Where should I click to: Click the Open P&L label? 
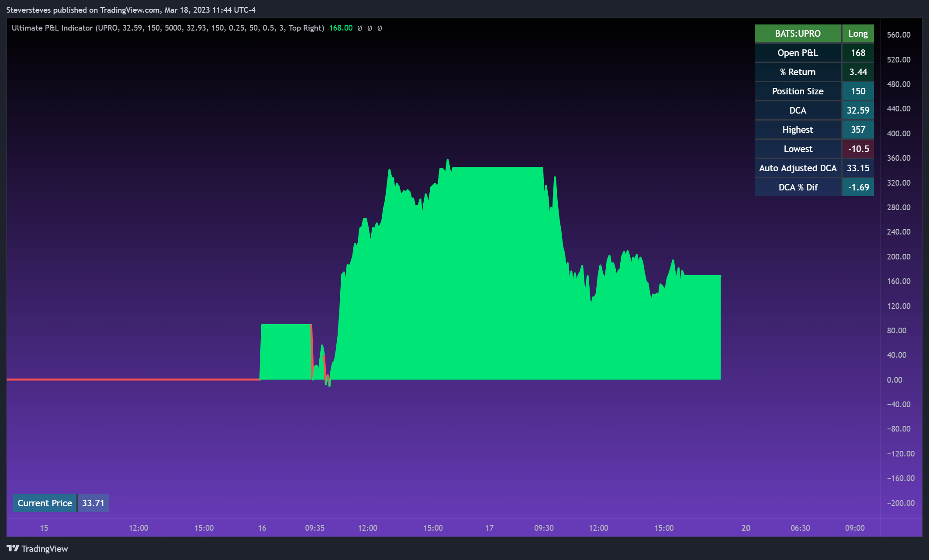pyautogui.click(x=798, y=53)
